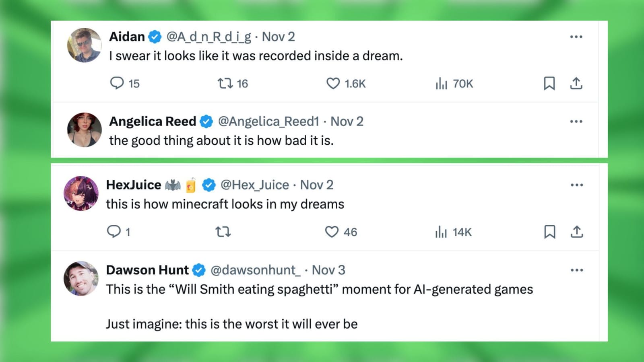Image resolution: width=644 pixels, height=362 pixels.
Task: Share Aidan's tweet
Action: (x=576, y=83)
